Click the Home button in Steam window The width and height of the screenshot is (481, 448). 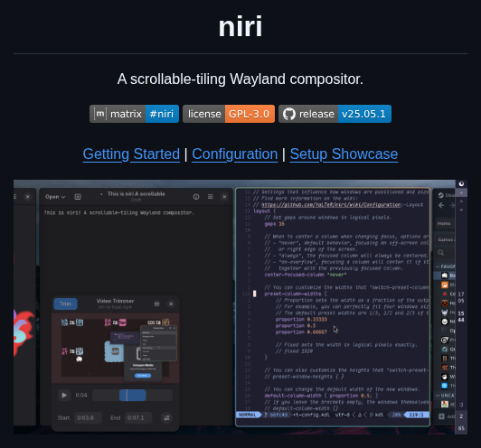tap(444, 223)
